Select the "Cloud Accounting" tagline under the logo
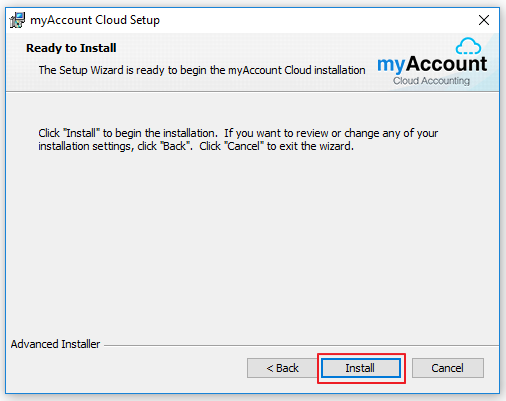This screenshot has width=506, height=401. click(431, 81)
